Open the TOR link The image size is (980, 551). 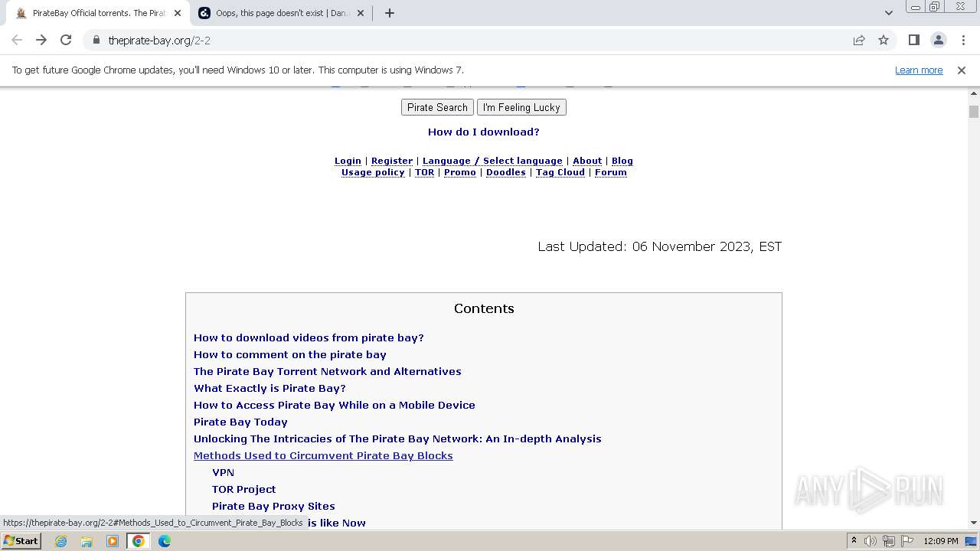(x=424, y=172)
